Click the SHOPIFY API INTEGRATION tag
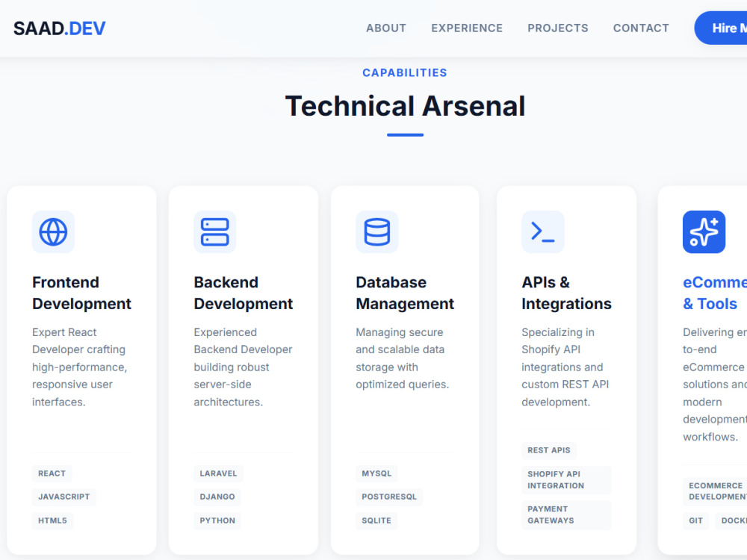747x560 pixels. 566,479
